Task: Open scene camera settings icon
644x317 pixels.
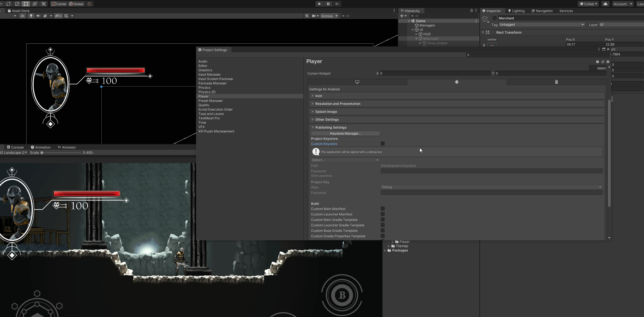Action: 314,16
